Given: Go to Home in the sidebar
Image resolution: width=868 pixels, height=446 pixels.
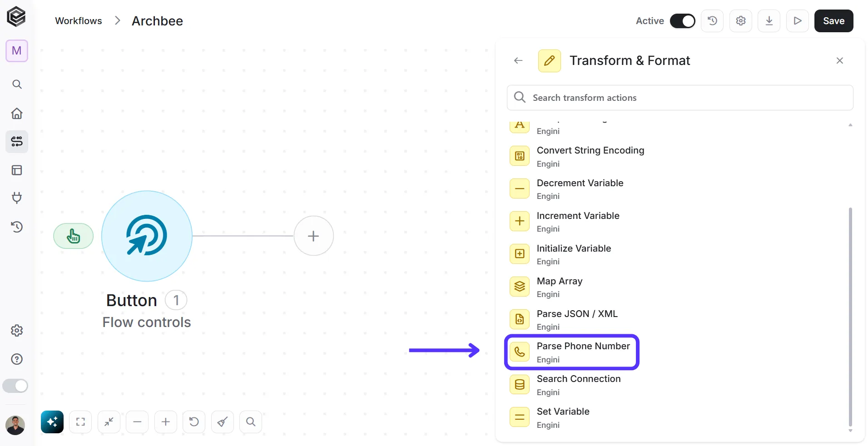Looking at the screenshot, I should click(x=17, y=113).
